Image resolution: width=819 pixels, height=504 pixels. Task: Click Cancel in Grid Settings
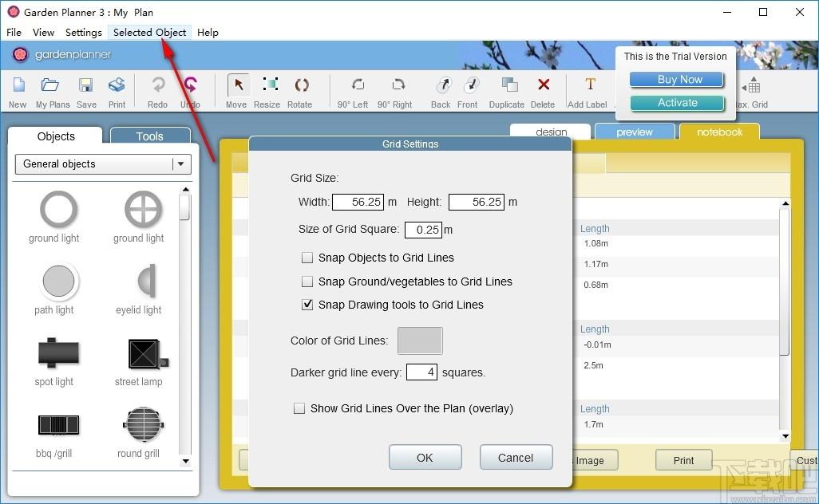[x=516, y=458]
